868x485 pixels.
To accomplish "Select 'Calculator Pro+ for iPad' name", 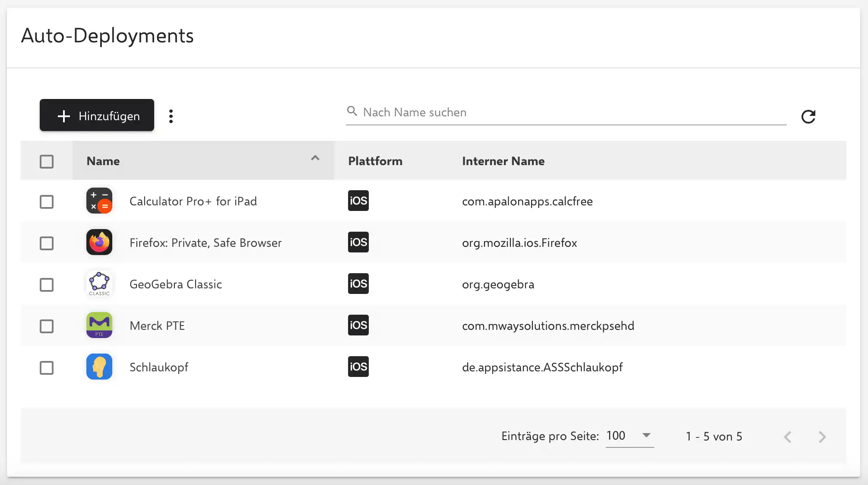I will 193,201.
